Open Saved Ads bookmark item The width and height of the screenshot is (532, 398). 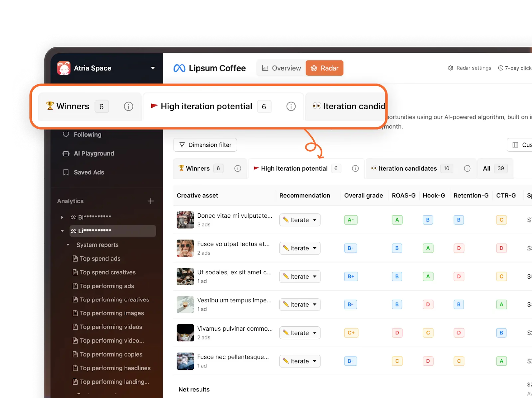click(89, 172)
